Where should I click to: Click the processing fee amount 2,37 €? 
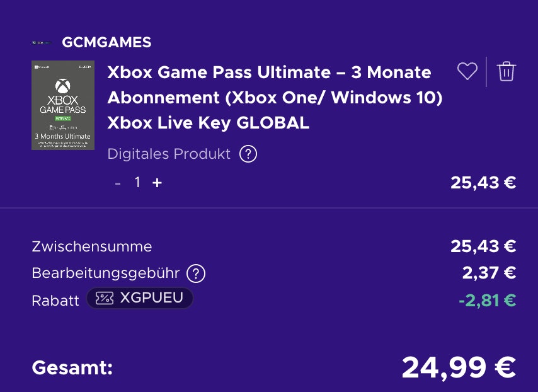[489, 273]
